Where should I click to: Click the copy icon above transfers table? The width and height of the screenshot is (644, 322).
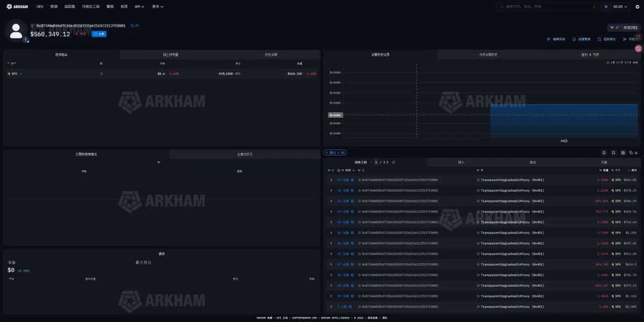coord(631,152)
